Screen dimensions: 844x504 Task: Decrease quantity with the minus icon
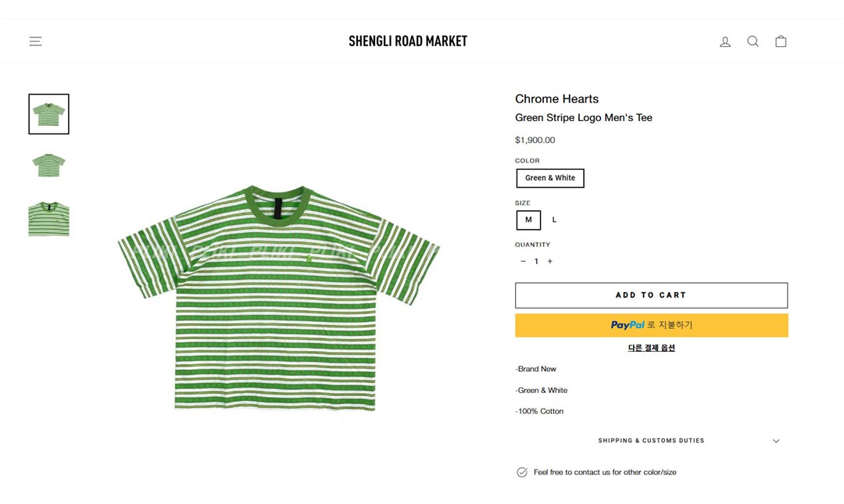coord(523,261)
